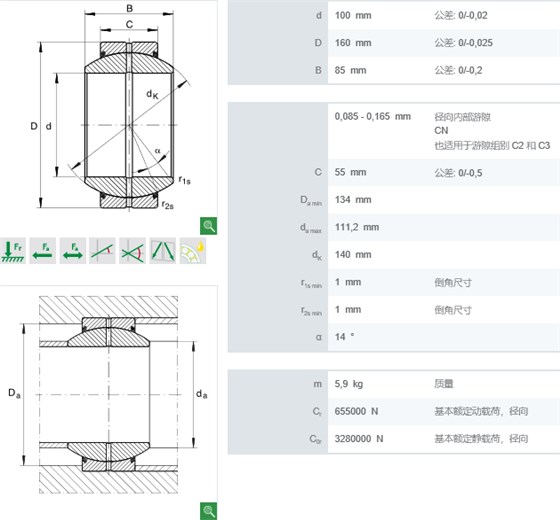Viewport: 560px width, 520px height.
Task: Click the '倒角尺寸' text in r1s min row
Action: [x=453, y=282]
